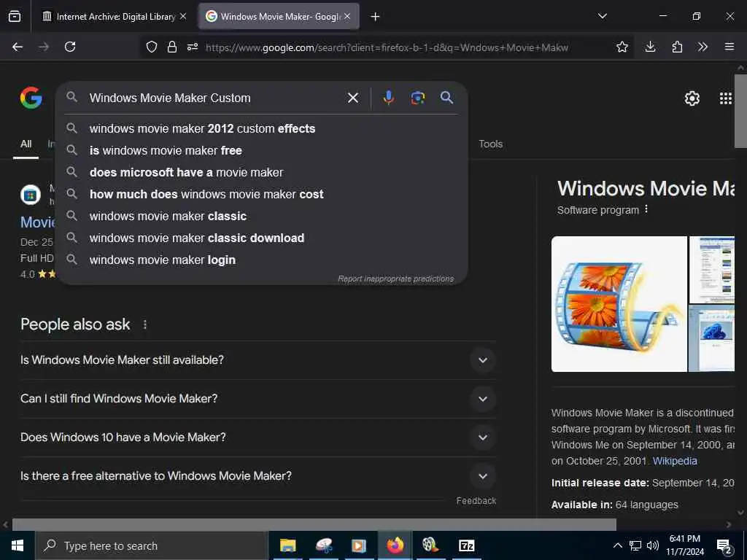This screenshot has height=560, width=747.
Task: Open the Firefox View button
Action: click(x=15, y=17)
